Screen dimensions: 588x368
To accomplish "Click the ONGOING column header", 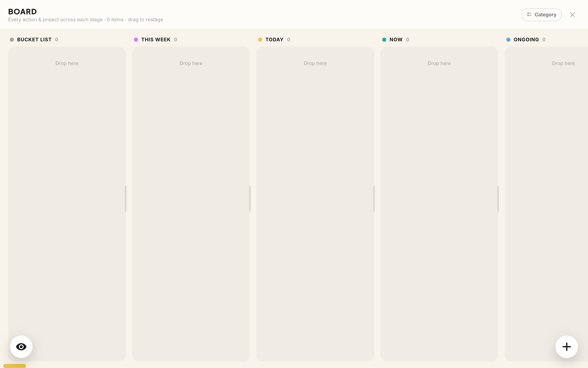I will pos(526,40).
